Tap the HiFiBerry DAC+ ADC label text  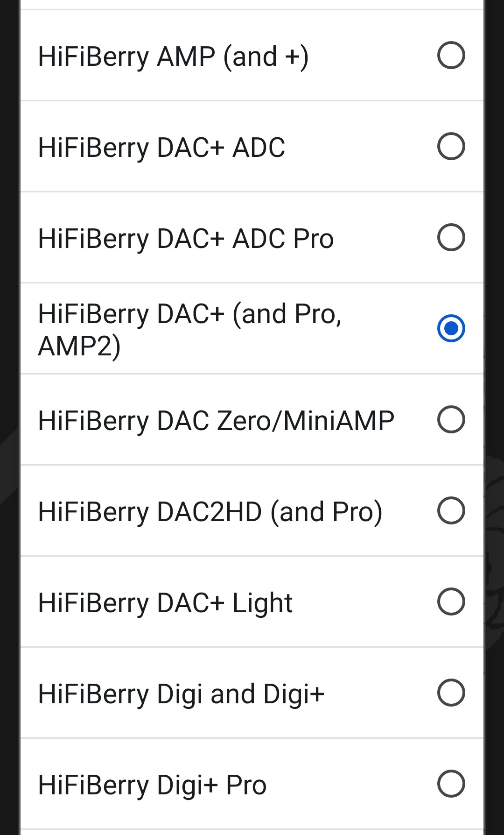tap(161, 148)
